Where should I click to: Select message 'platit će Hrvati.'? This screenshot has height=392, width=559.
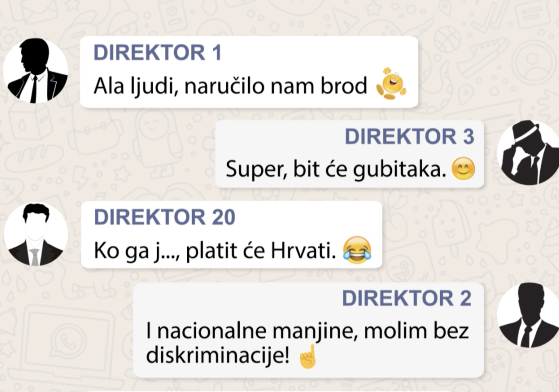(x=232, y=235)
